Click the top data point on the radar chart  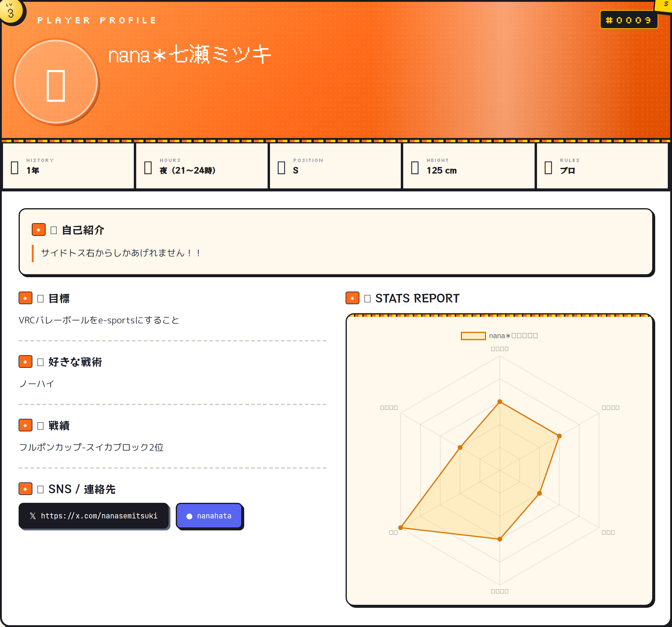499,402
